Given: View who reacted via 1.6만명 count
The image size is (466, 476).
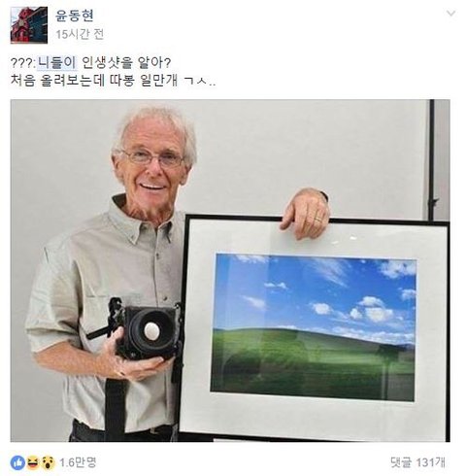Looking at the screenshot, I should 78,462.
